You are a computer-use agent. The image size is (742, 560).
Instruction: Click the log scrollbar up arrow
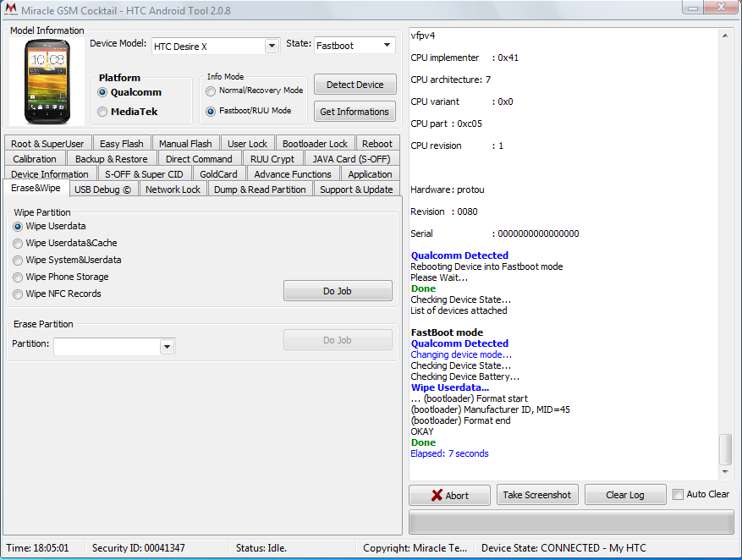(725, 36)
